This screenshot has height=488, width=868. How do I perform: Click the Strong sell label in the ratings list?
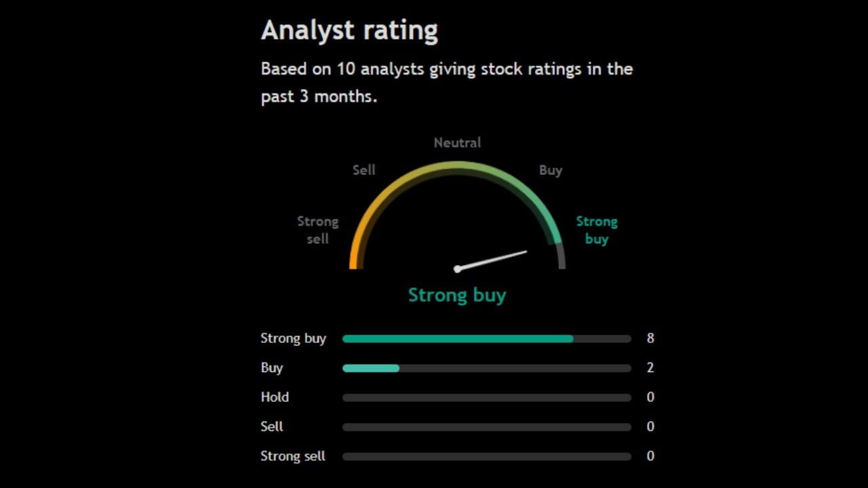(293, 456)
